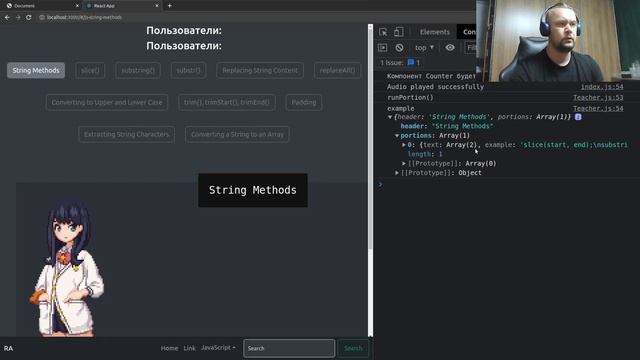Screen dimensions: 640x360
Task: Select the slice() button
Action: [x=90, y=70]
